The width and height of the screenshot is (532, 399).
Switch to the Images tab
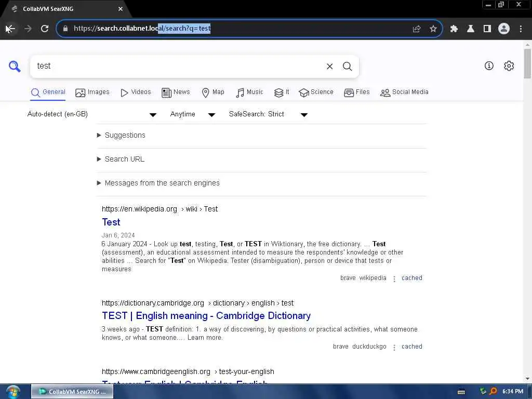pos(92,92)
